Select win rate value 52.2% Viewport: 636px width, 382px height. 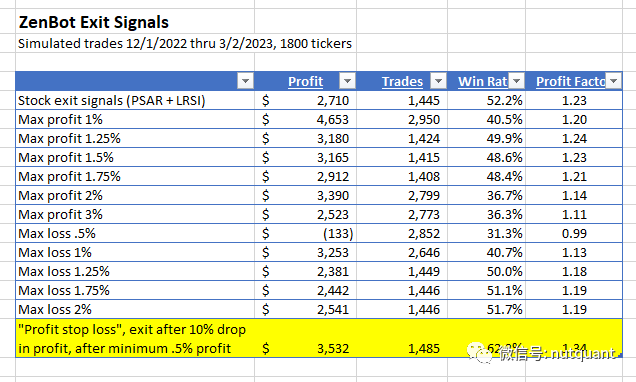coord(505,101)
